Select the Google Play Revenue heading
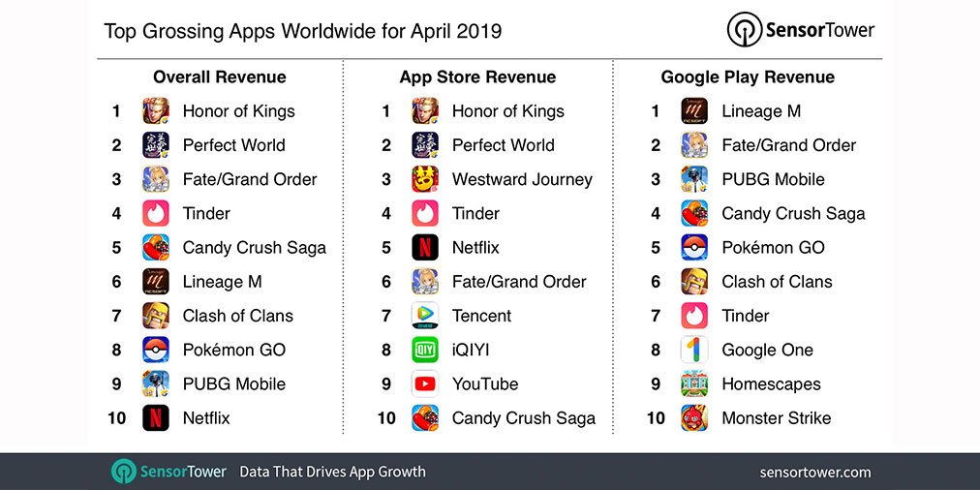The image size is (980, 490). click(748, 77)
